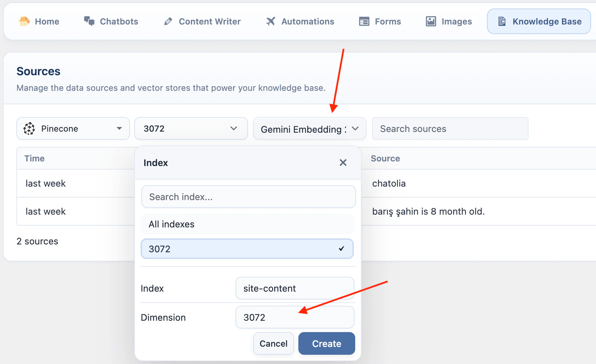The image size is (596, 364).
Task: Click the Sources page heading
Action: pyautogui.click(x=38, y=71)
